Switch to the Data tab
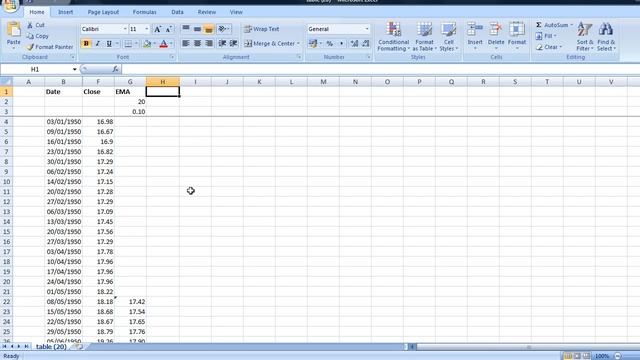640x360 pixels. 177,12
